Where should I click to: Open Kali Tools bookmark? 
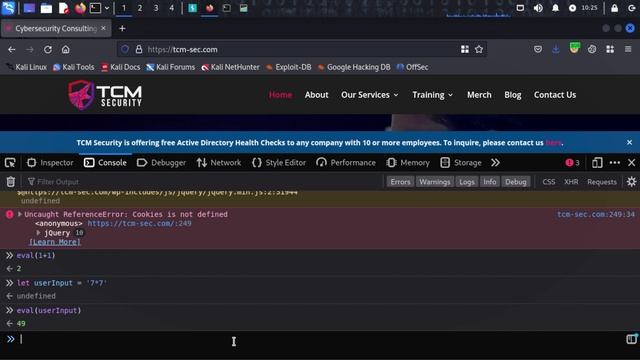click(x=73, y=67)
